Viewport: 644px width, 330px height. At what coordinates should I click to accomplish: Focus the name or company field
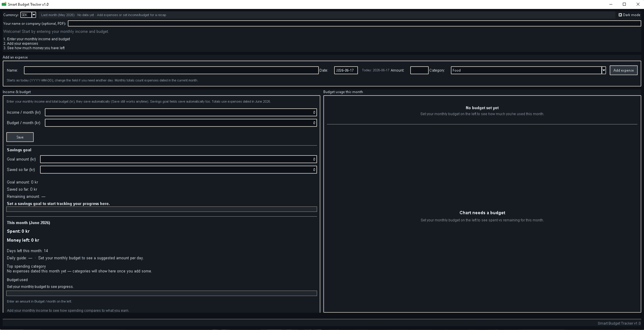(354, 24)
